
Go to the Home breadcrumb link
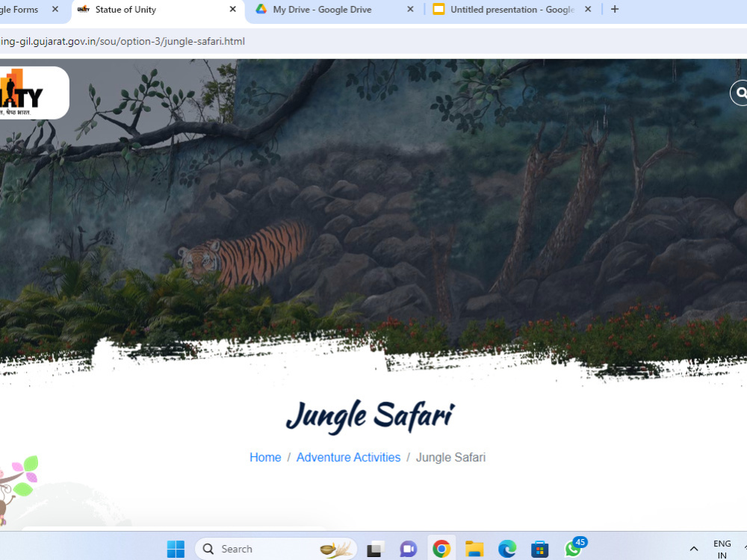coord(265,457)
